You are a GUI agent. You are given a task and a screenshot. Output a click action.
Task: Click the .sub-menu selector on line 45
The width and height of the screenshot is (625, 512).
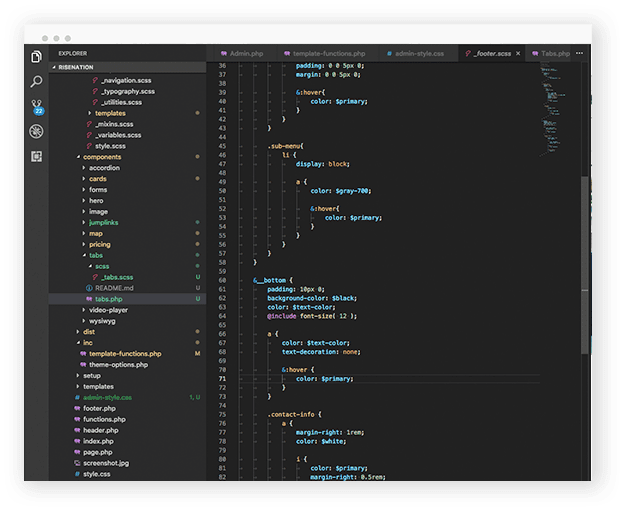283,146
